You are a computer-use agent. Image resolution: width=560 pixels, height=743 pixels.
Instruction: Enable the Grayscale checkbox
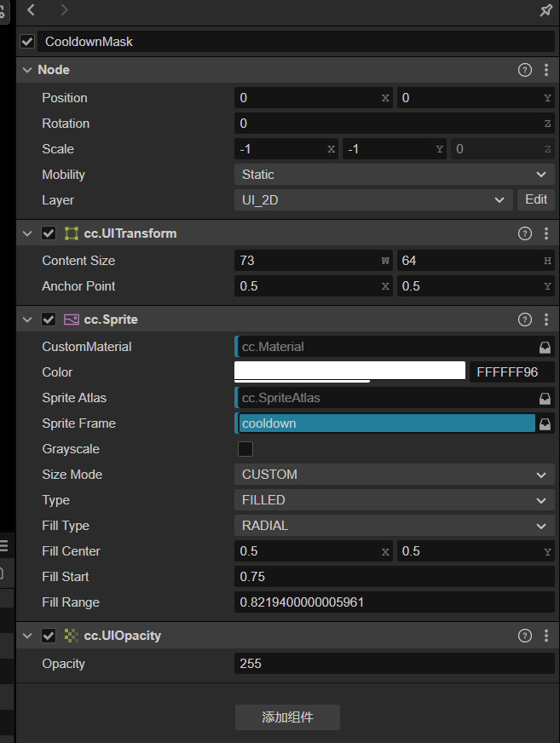point(245,449)
